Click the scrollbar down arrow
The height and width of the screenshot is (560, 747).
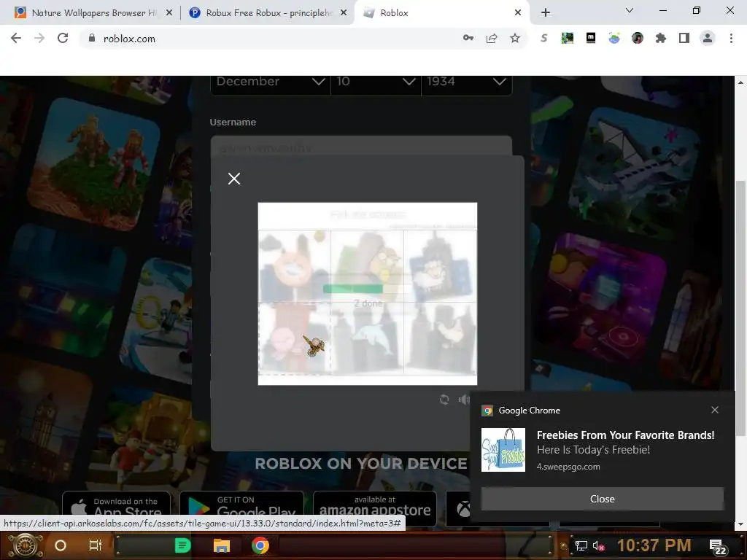click(x=740, y=524)
